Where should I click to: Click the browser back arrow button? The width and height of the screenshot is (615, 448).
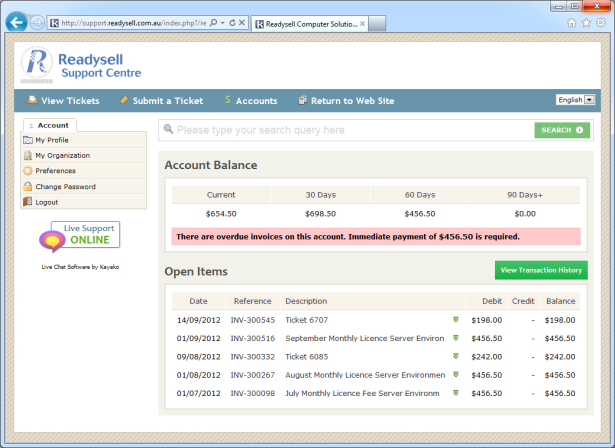(17, 22)
